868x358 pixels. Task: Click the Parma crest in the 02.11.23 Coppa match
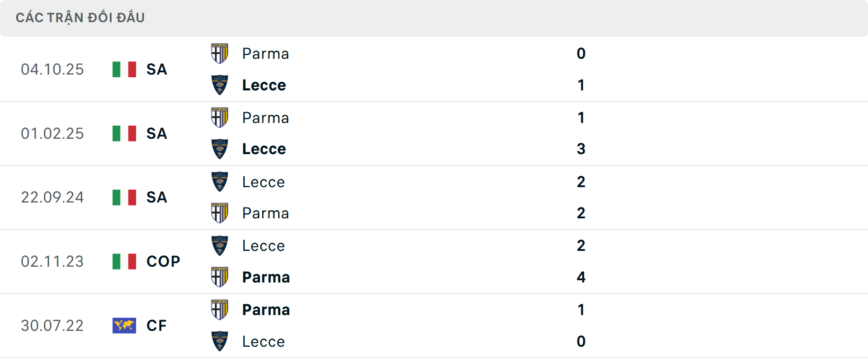220,277
